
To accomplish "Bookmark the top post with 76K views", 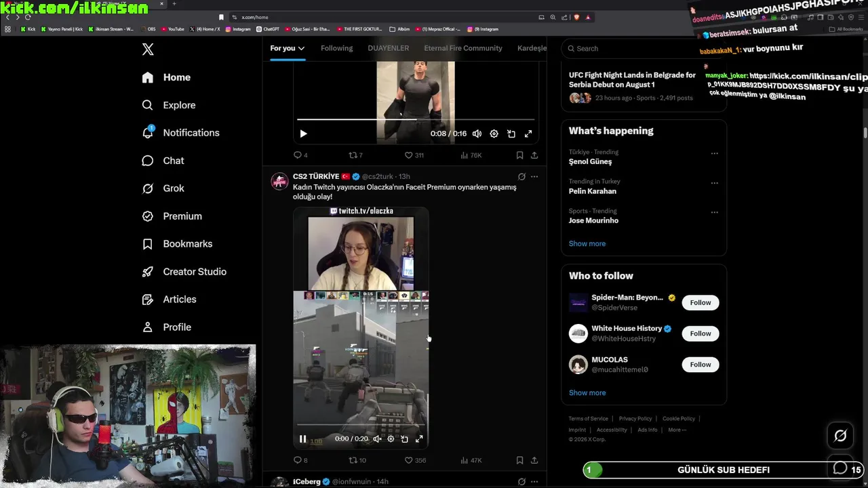I will pyautogui.click(x=519, y=155).
